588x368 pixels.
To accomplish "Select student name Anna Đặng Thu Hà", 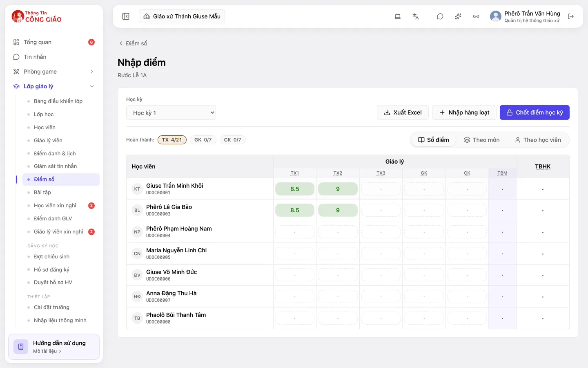I will point(171,293).
